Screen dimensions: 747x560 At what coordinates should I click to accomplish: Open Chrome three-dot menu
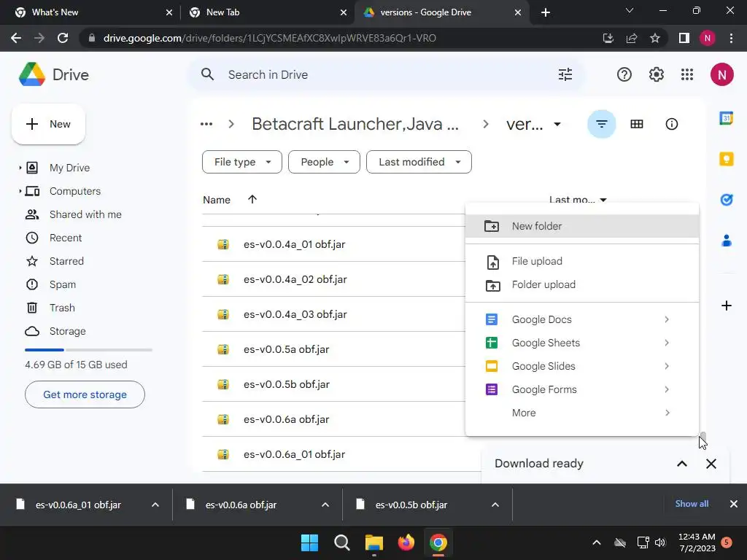(731, 38)
